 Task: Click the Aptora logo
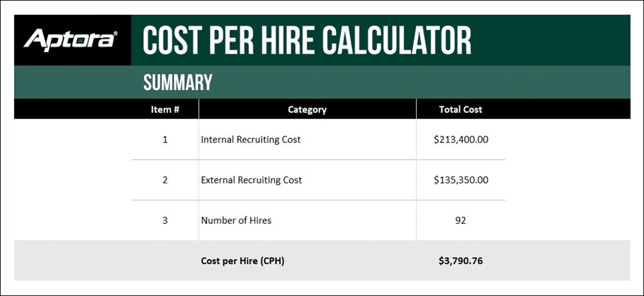71,40
